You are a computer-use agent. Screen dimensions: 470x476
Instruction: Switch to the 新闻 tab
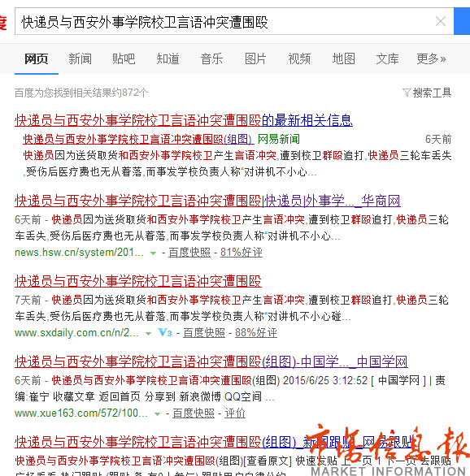81,59
